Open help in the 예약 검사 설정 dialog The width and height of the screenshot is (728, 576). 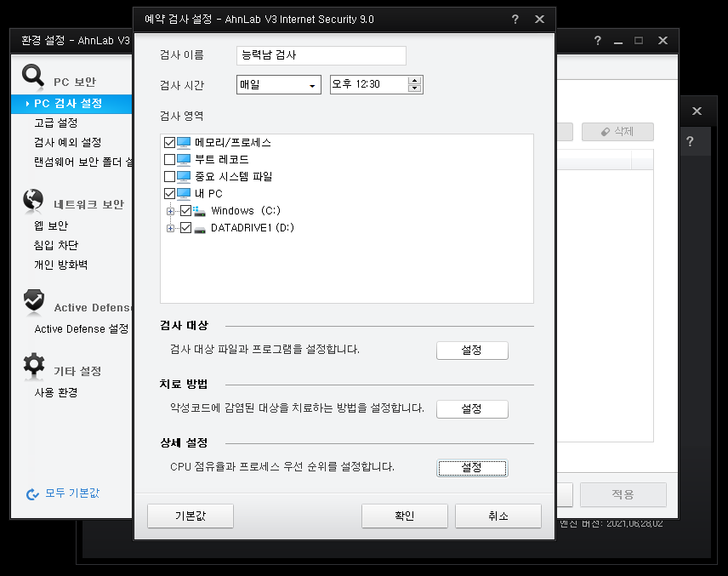point(515,19)
